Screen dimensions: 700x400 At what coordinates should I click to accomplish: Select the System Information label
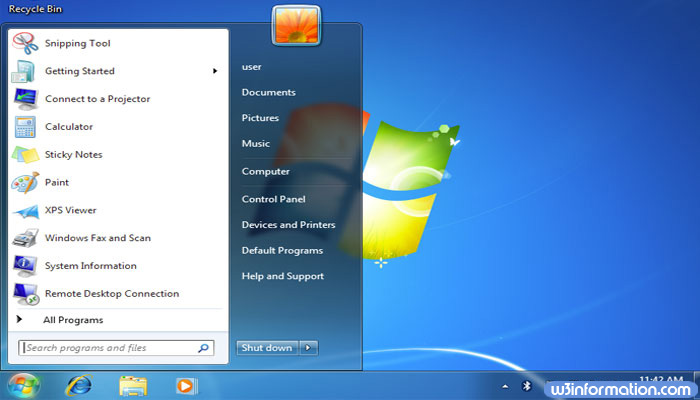[x=91, y=266]
